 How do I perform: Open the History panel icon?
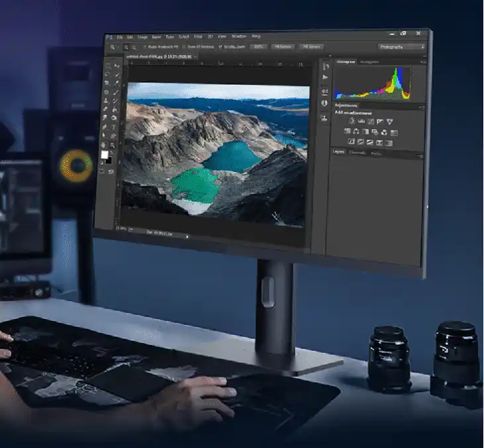coord(325,67)
